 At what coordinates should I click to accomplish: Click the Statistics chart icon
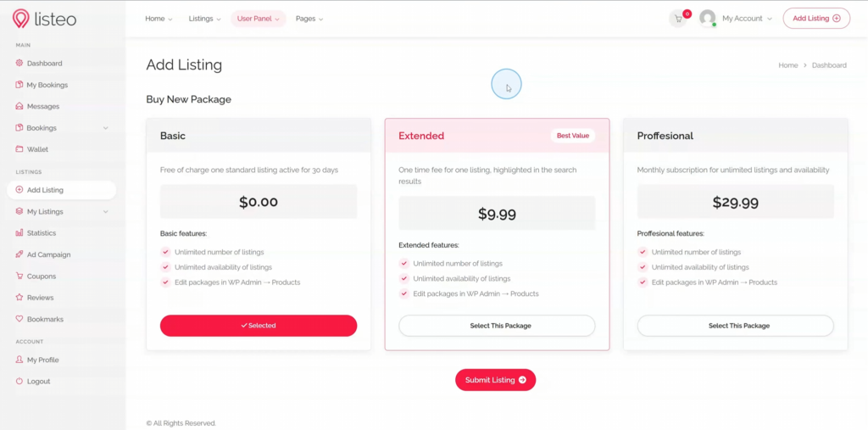pos(19,233)
